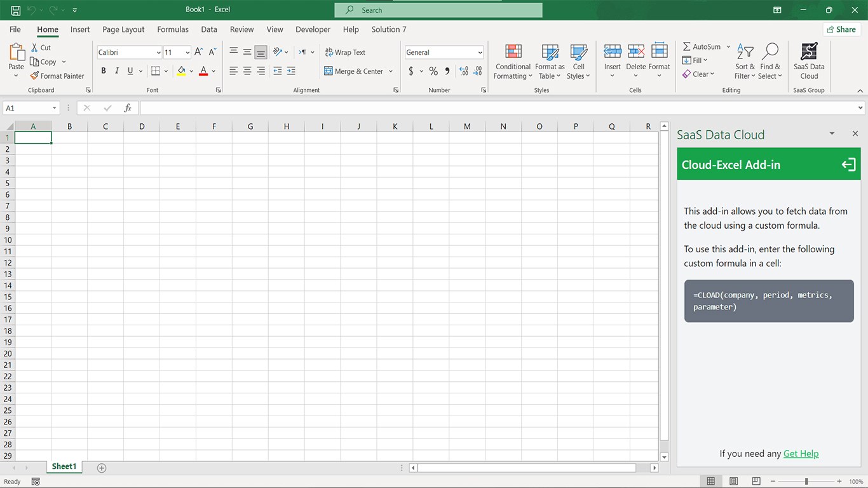
Task: Open the File menu
Action: click(x=15, y=29)
